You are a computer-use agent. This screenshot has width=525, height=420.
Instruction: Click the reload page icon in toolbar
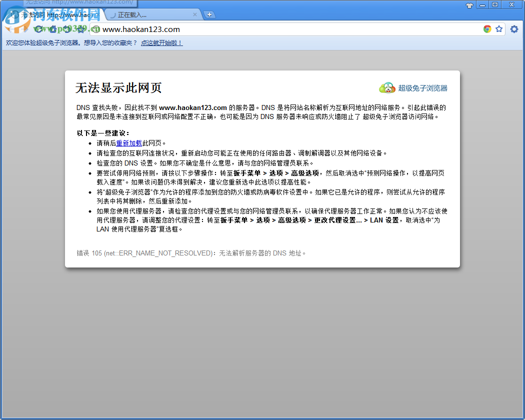(x=39, y=29)
